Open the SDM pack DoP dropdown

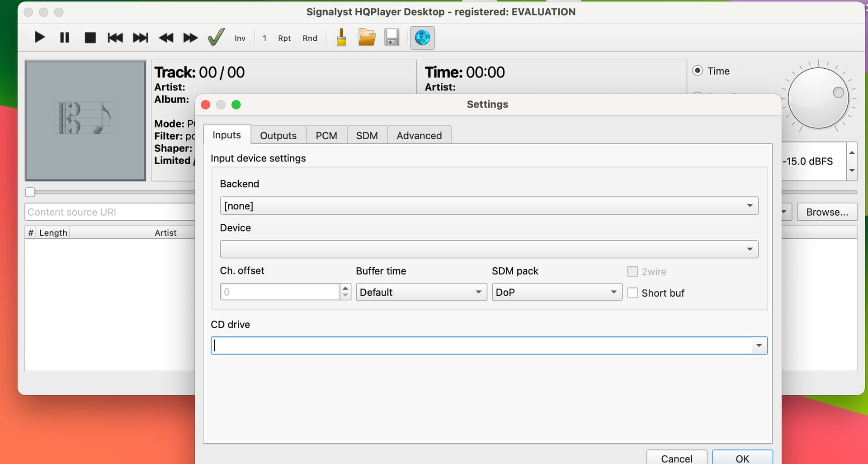(557, 292)
